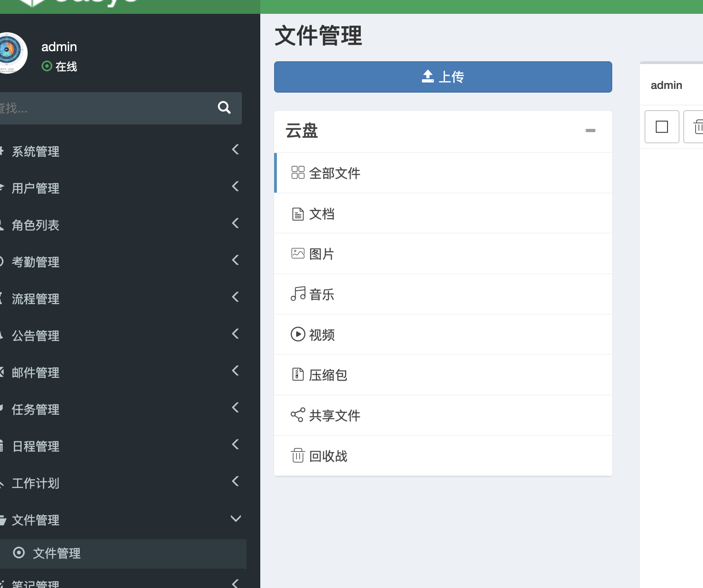Image resolution: width=703 pixels, height=588 pixels.
Task: Click the share icon beside 共享文件
Action: (x=298, y=415)
